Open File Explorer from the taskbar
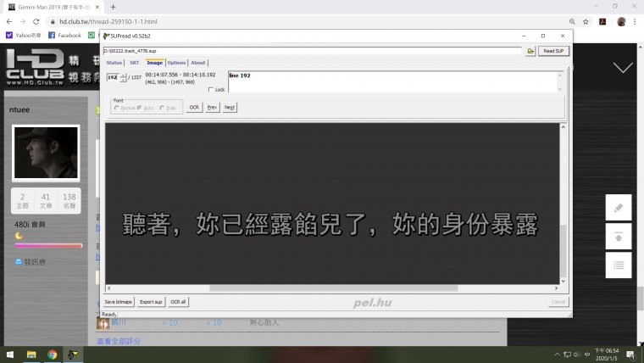644x363 pixels. pyautogui.click(x=31, y=355)
